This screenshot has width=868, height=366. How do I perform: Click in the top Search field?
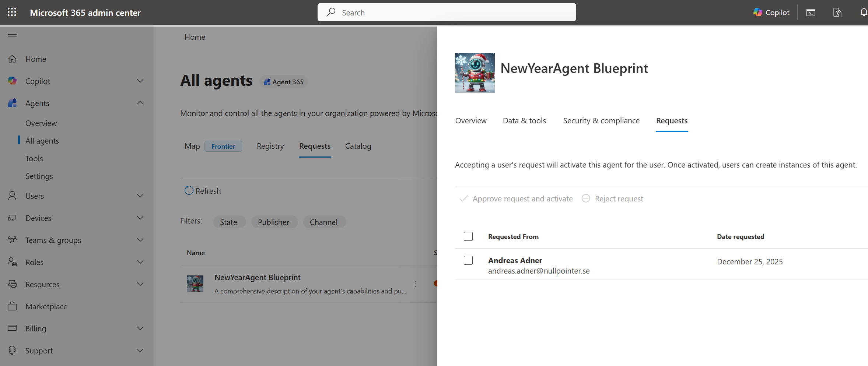click(447, 13)
